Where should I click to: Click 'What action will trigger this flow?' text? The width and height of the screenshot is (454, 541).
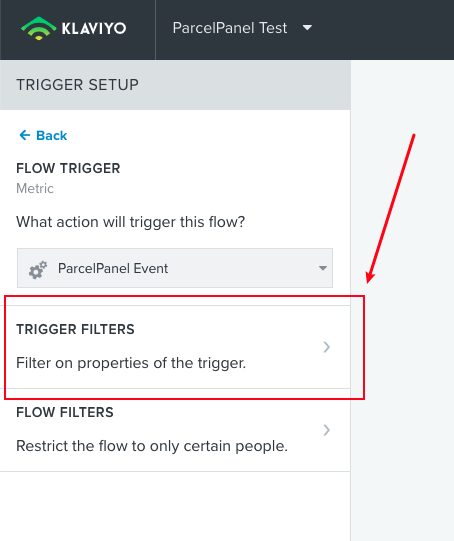coord(130,222)
